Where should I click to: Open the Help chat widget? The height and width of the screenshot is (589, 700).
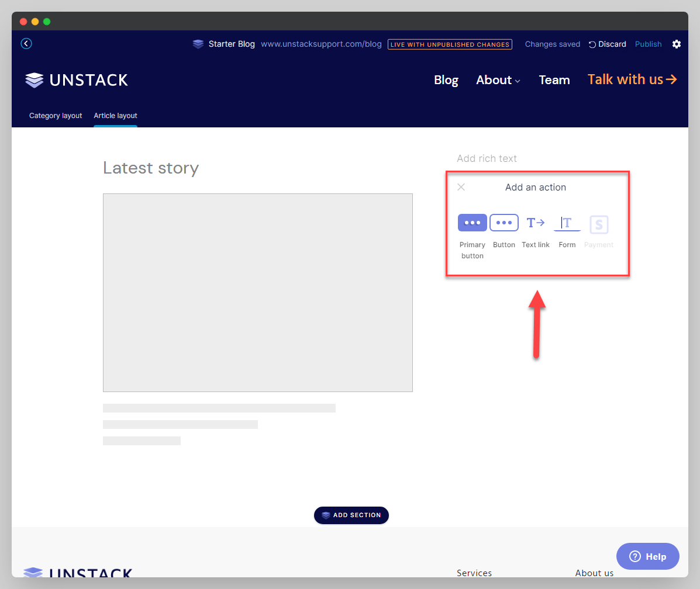tap(647, 556)
